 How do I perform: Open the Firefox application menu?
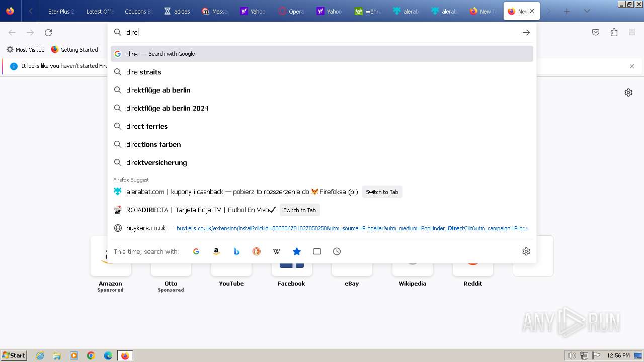pos(632,32)
